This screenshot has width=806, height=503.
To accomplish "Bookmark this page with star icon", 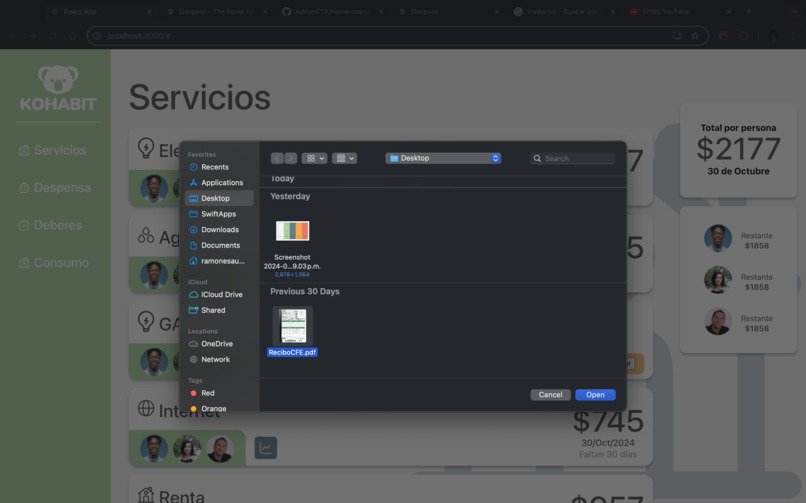I will pyautogui.click(x=695, y=36).
